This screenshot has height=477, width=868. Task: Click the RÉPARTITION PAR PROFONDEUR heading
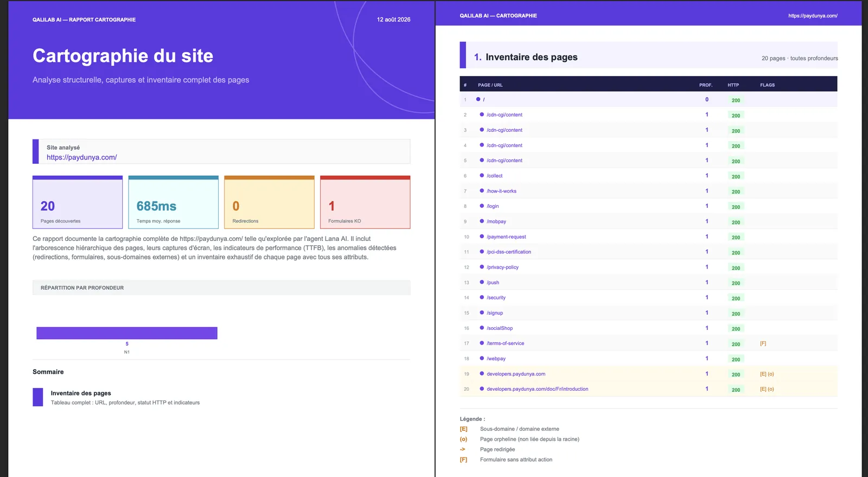click(82, 288)
